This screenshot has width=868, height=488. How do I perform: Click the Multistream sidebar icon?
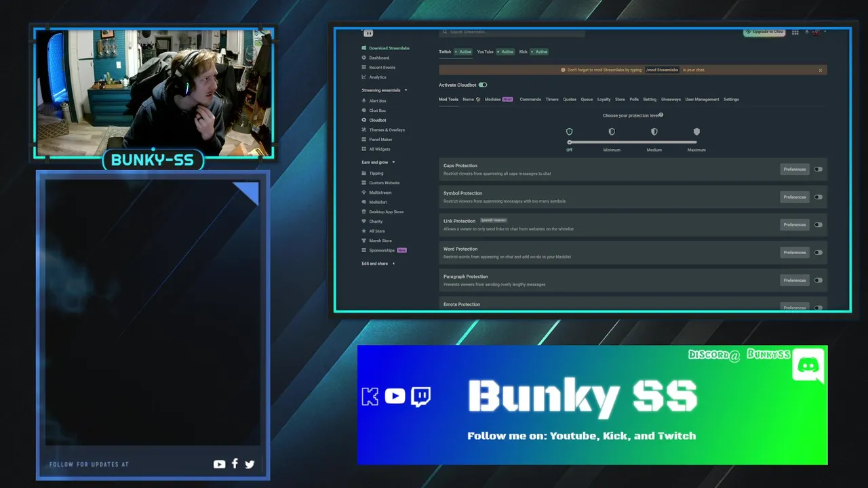click(364, 192)
